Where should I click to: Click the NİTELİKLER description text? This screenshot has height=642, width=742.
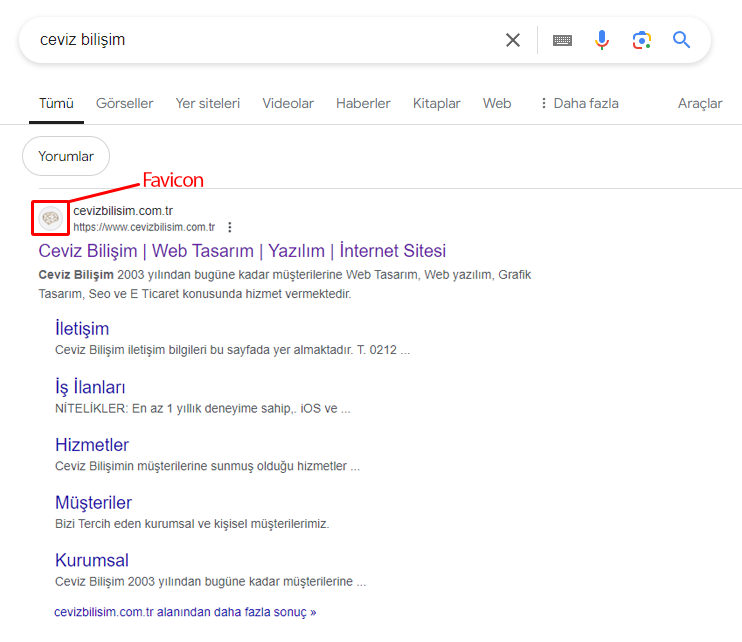(x=203, y=408)
